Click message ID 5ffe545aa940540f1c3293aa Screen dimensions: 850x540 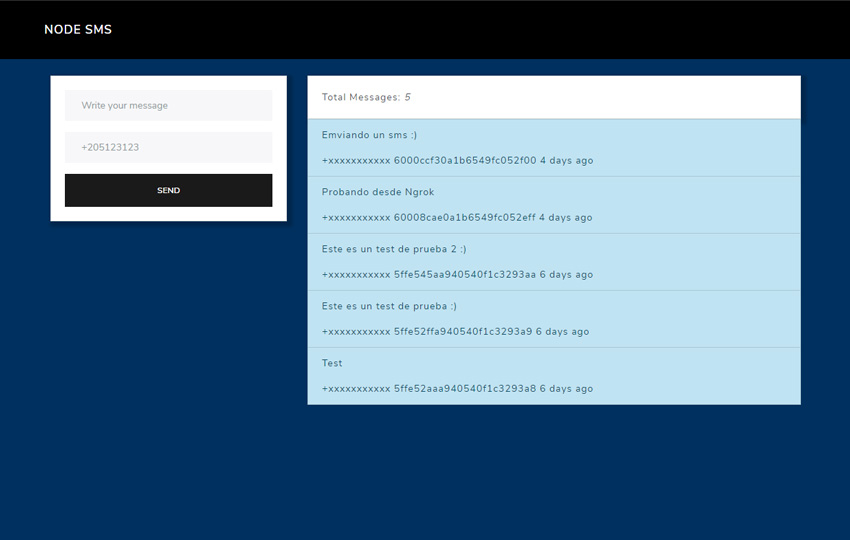point(465,274)
